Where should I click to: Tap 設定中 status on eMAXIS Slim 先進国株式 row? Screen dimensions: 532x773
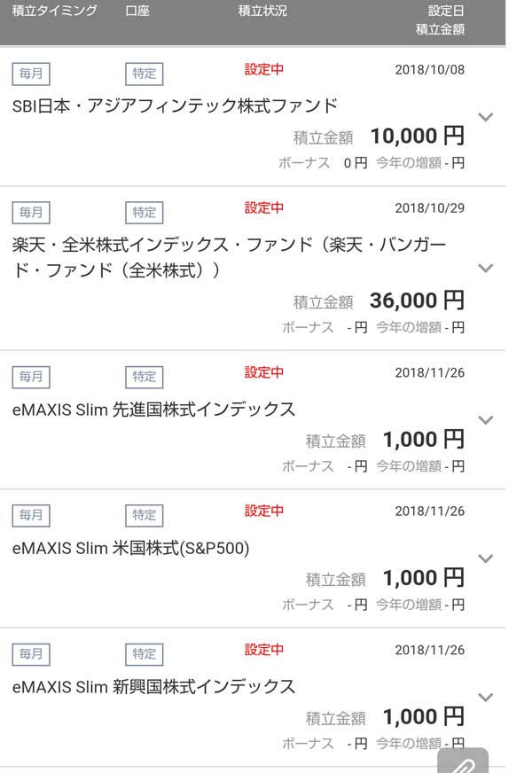[x=264, y=372]
